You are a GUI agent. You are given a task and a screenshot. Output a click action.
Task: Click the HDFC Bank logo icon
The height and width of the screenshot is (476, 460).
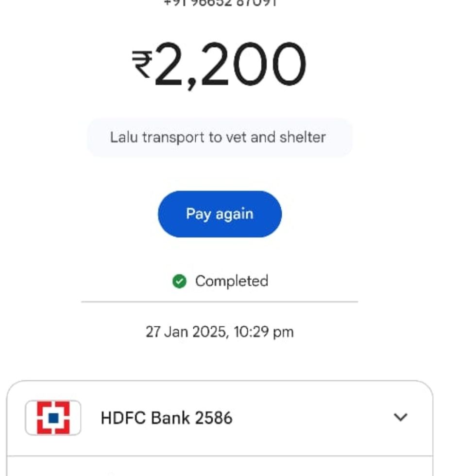(53, 418)
